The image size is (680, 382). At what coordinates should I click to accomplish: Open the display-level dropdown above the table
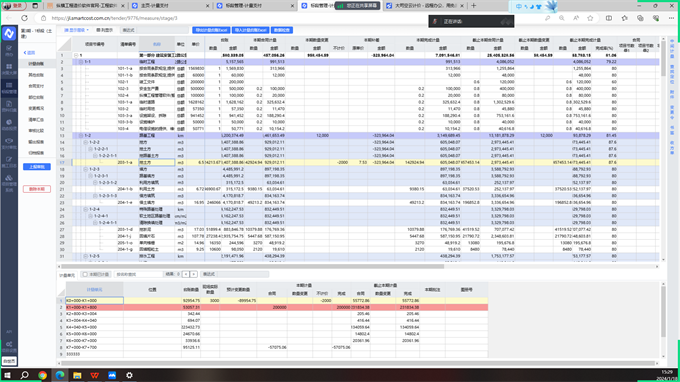pos(76,30)
